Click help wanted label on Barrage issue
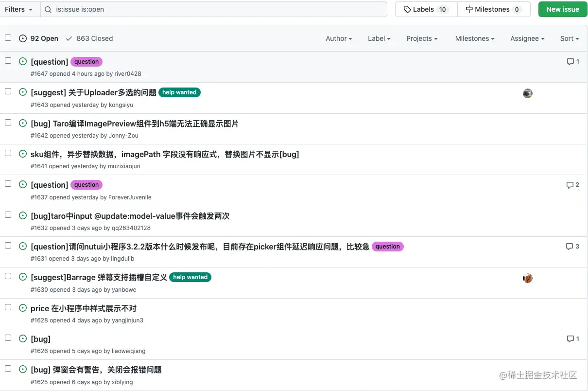588x391 pixels. coord(190,277)
